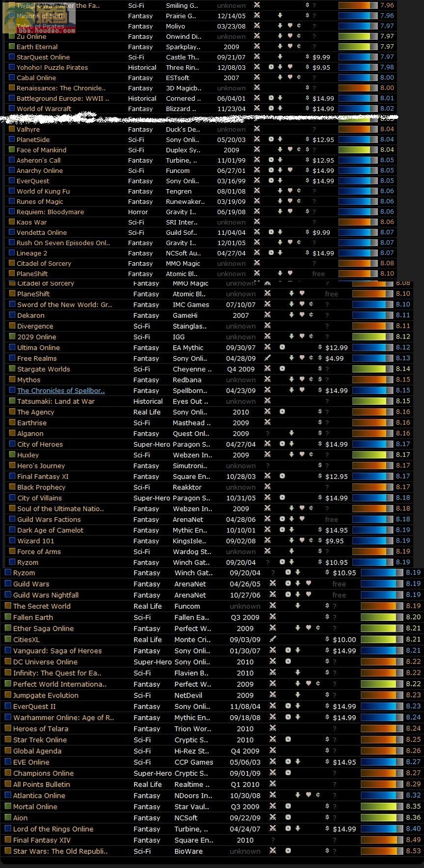424x868 pixels.
Task: Click the 11/23/04 release date
Action: [x=231, y=109]
